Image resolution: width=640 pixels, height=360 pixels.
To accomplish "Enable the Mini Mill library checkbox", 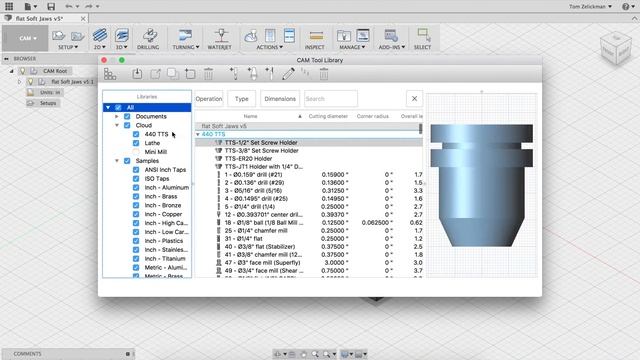I will pyautogui.click(x=136, y=152).
